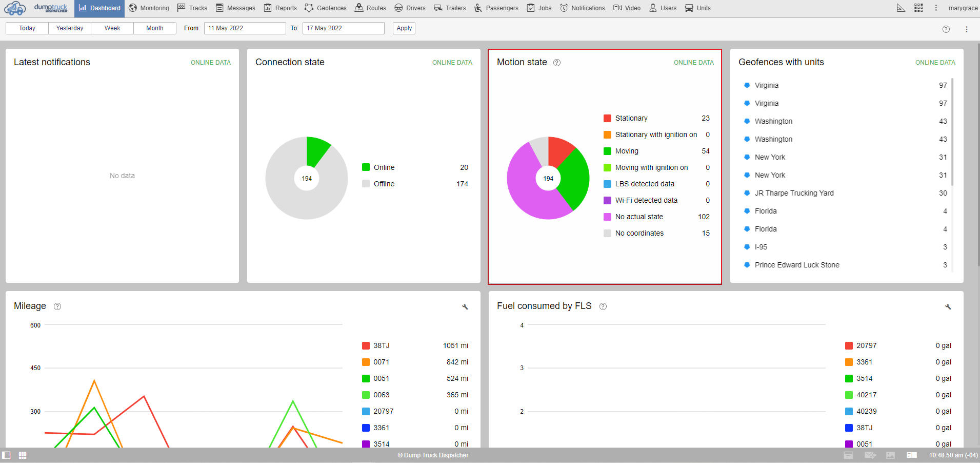Open the measuring tools ruler icon
The height and width of the screenshot is (463, 980).
(901, 8)
